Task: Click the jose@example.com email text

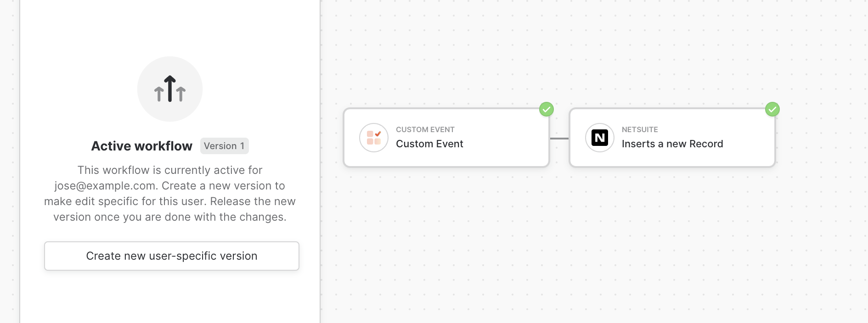Action: click(105, 186)
